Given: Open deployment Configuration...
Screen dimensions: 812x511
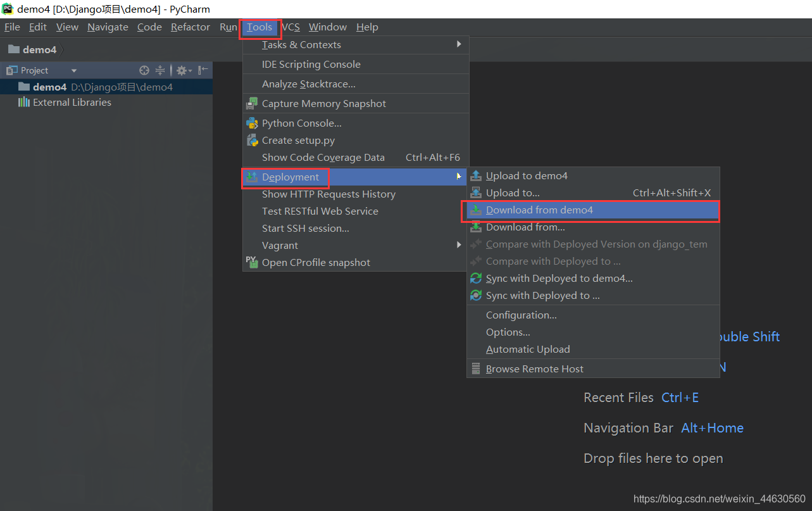Looking at the screenshot, I should [593, 315].
